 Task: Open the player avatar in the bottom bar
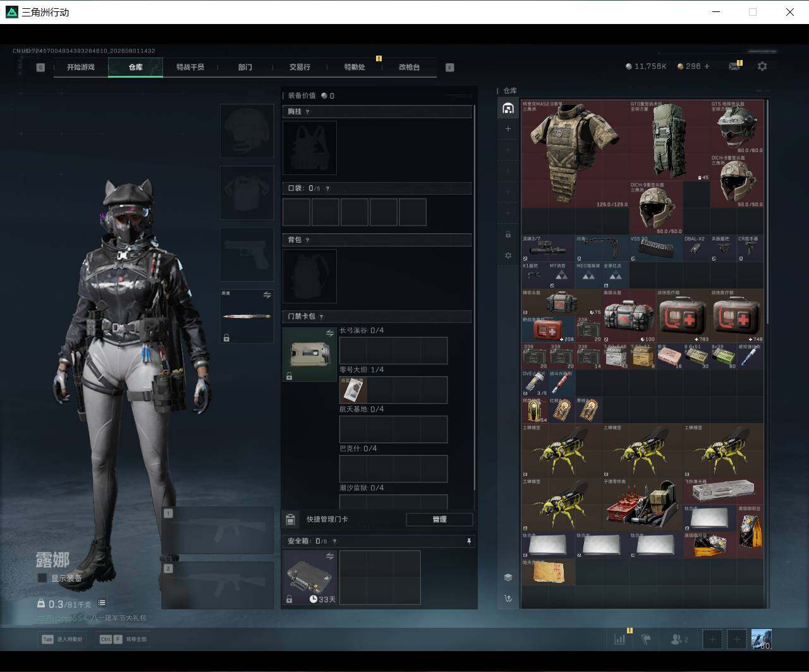pyautogui.click(x=761, y=639)
